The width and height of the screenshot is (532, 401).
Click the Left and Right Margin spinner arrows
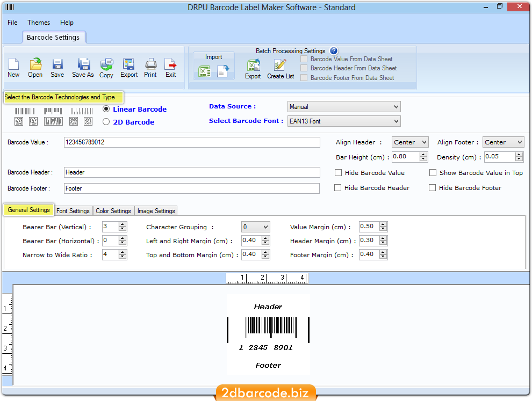pos(265,240)
